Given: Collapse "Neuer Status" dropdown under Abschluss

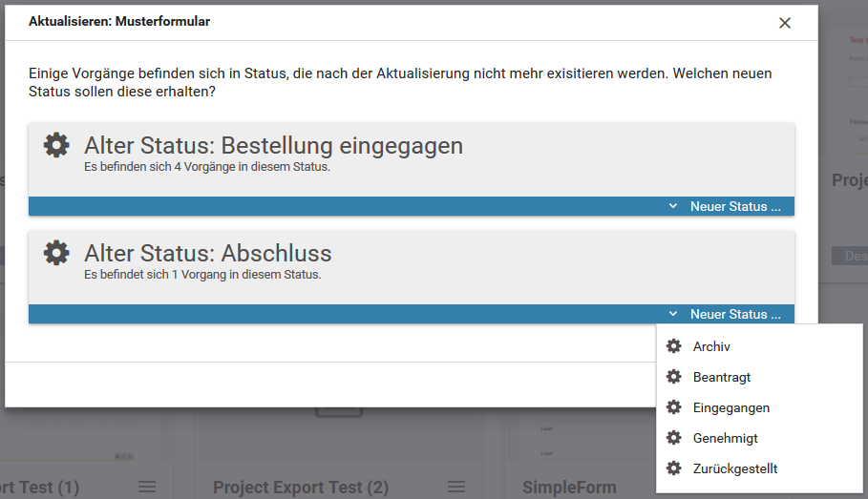Looking at the screenshot, I should 726,314.
